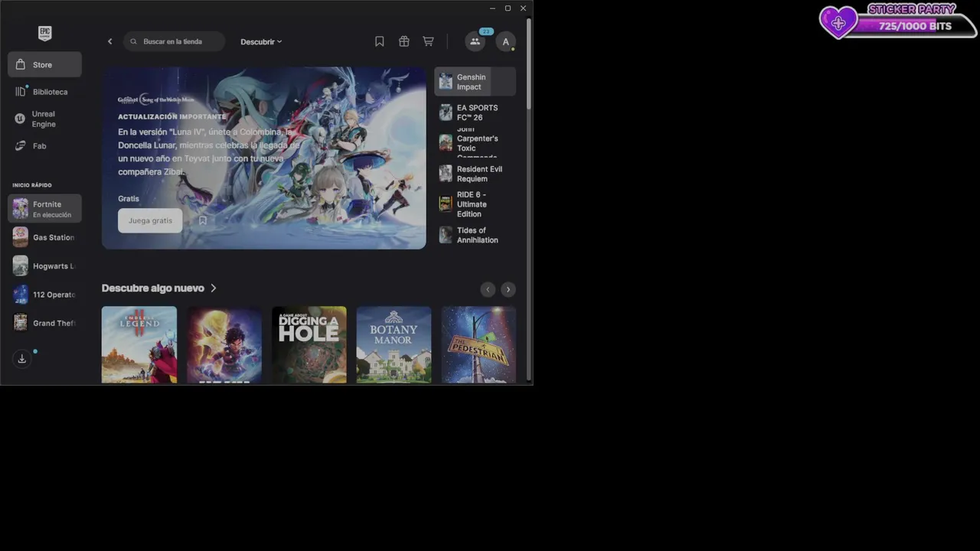Close the Epic Games Launcher window

523,8
